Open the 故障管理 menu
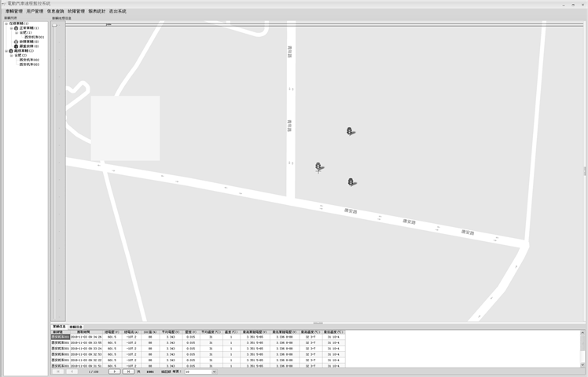 tap(76, 11)
